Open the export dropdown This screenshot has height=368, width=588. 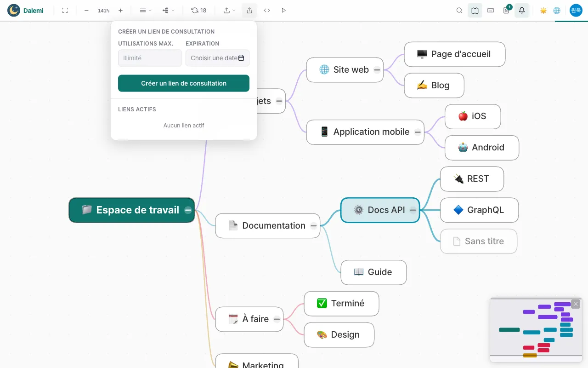click(x=229, y=10)
